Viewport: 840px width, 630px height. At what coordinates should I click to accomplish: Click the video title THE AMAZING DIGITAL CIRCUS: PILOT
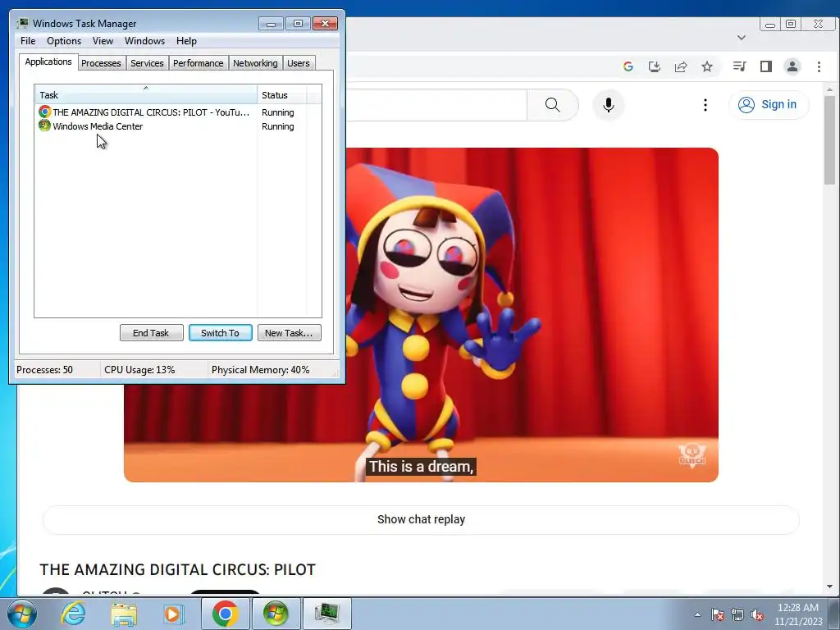click(177, 569)
